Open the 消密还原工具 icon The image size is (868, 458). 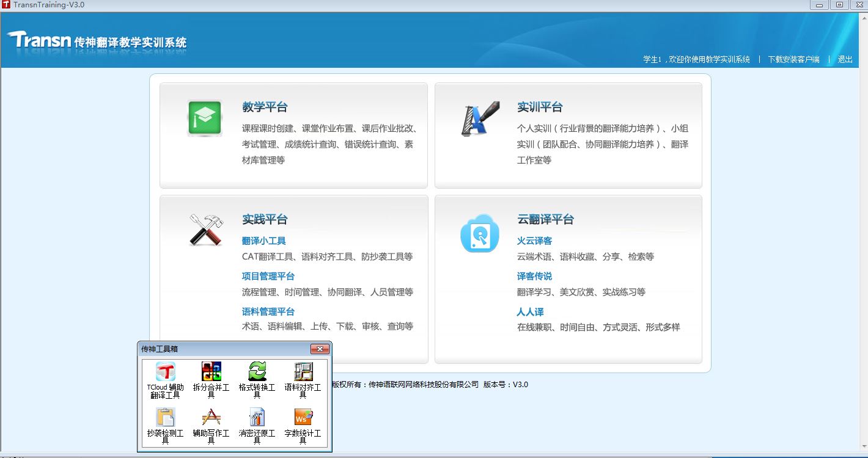click(x=257, y=418)
